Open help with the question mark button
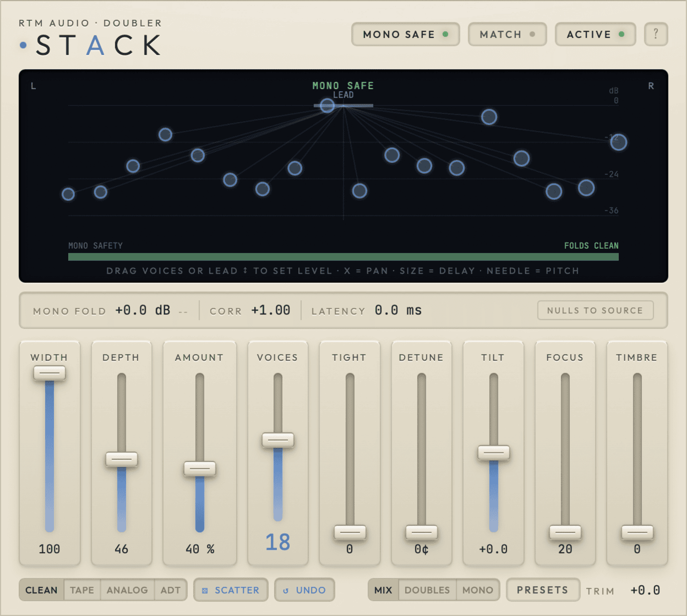The image size is (687, 616). tap(656, 34)
